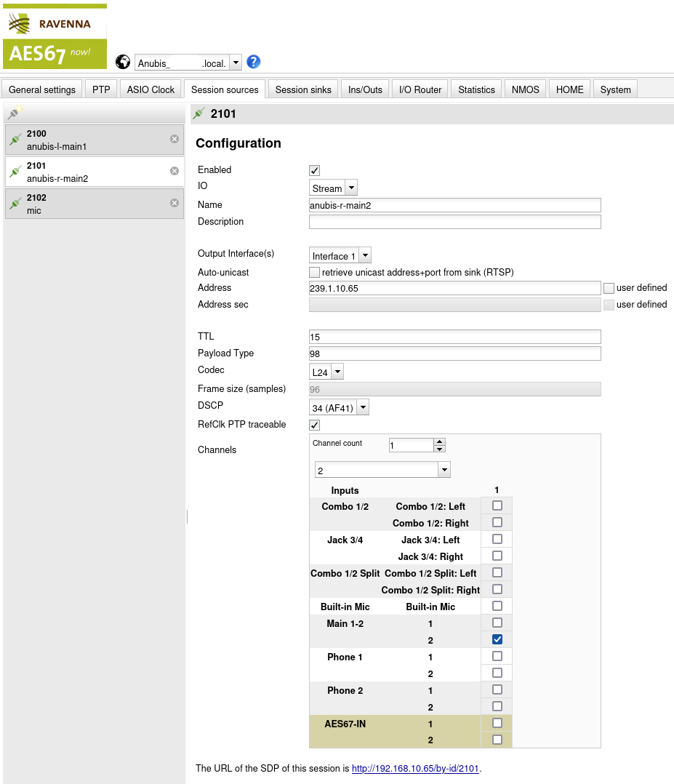Viewport: 674px width, 784px height.
Task: Click the plug icon of source 2101 in list
Action: pos(15,172)
